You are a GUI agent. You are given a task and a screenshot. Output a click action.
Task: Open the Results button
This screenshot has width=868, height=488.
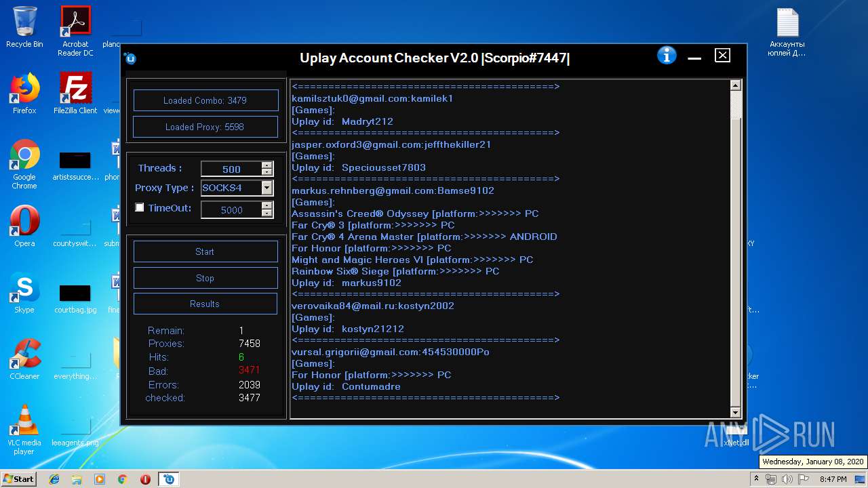coord(205,304)
